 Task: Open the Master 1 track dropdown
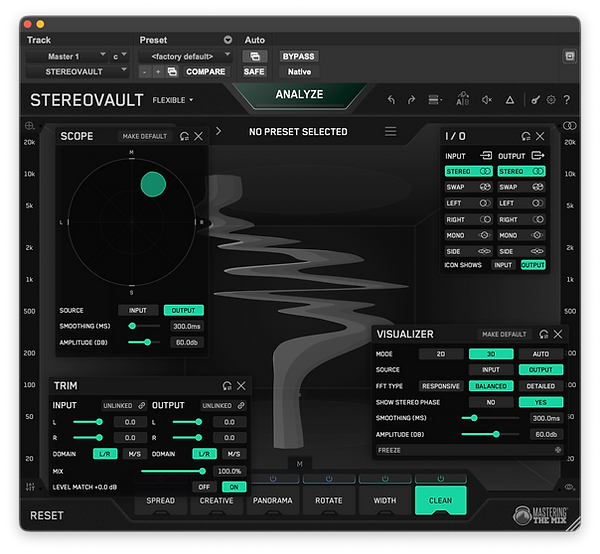point(67,56)
